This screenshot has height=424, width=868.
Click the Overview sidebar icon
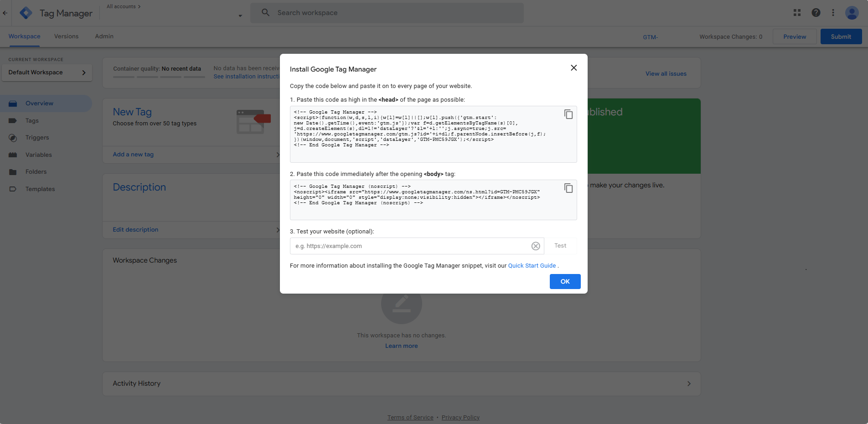(13, 103)
